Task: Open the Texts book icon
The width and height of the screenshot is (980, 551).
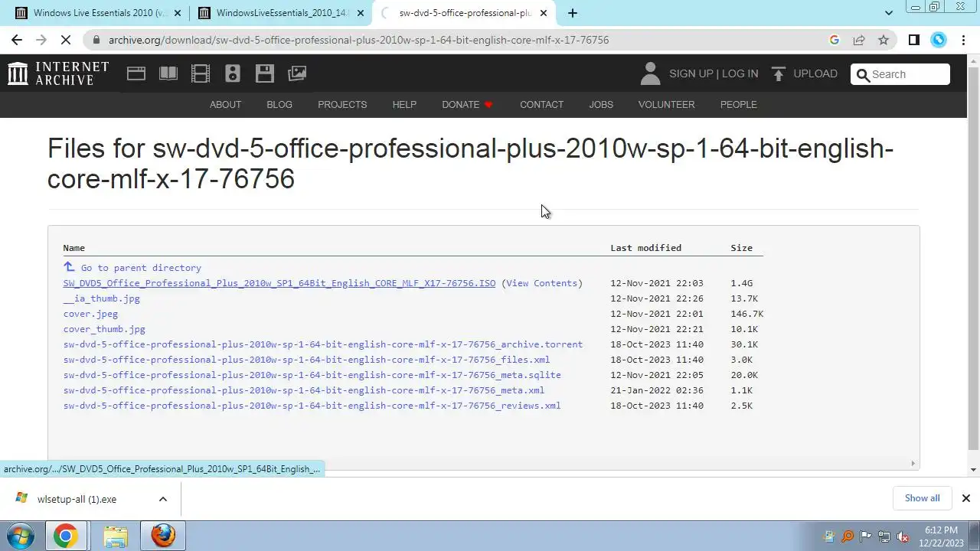Action: 168,73
